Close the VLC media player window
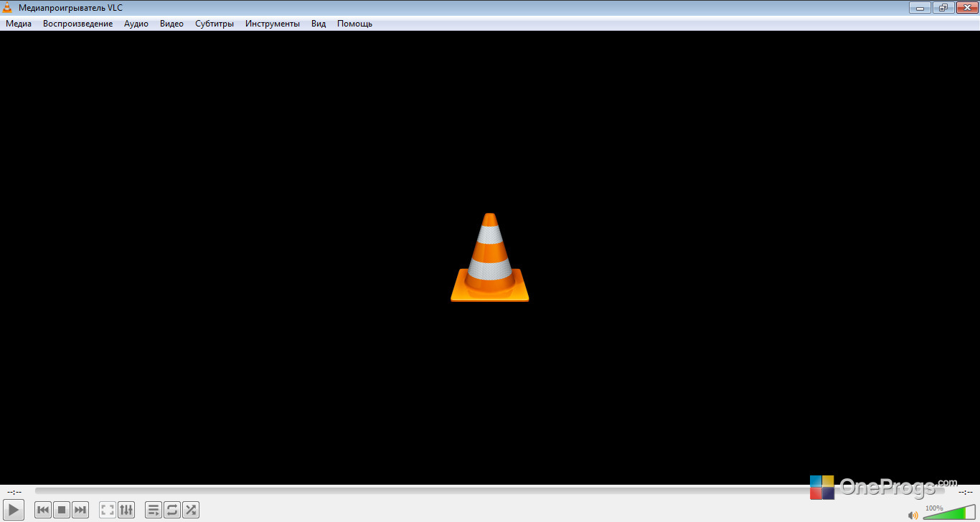 pyautogui.click(x=966, y=7)
